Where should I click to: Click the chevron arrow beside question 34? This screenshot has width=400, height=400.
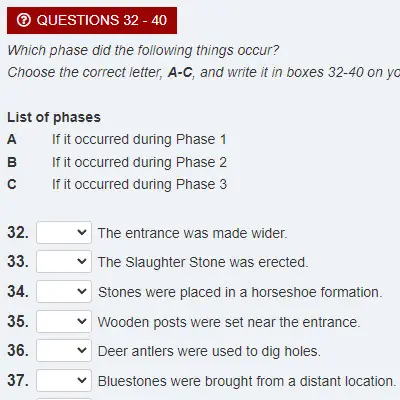pos(82,291)
